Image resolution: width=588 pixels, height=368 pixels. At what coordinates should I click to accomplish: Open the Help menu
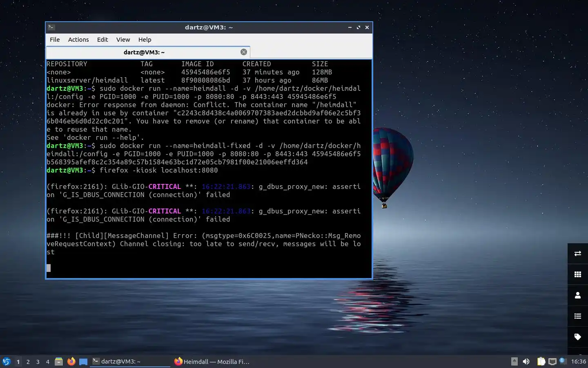(145, 40)
